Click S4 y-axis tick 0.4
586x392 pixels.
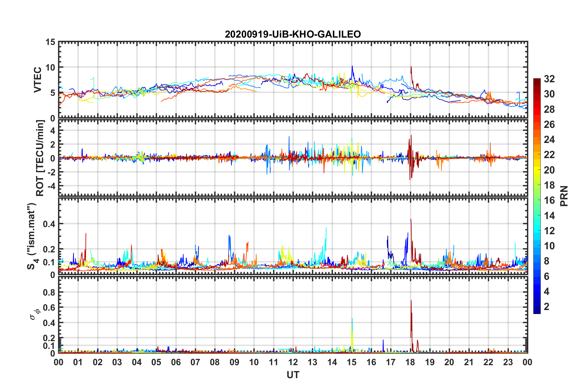(x=49, y=224)
